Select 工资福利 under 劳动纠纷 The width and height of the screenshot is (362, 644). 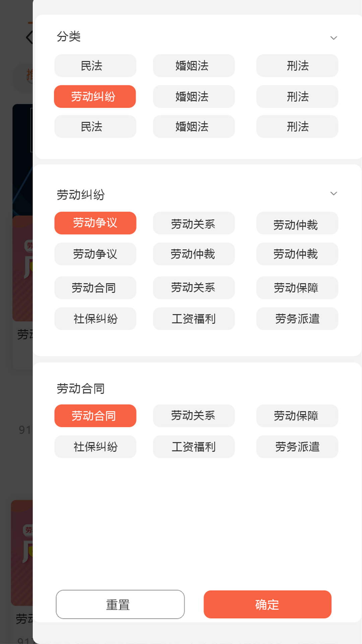pos(193,319)
